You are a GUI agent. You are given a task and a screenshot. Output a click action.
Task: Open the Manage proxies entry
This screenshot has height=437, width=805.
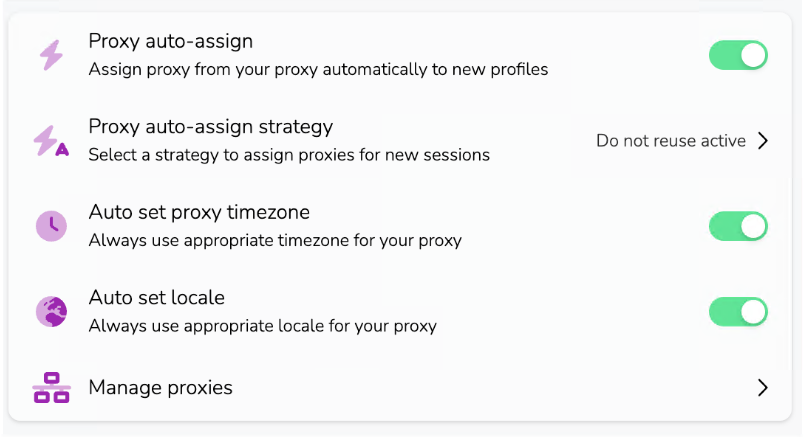click(160, 388)
